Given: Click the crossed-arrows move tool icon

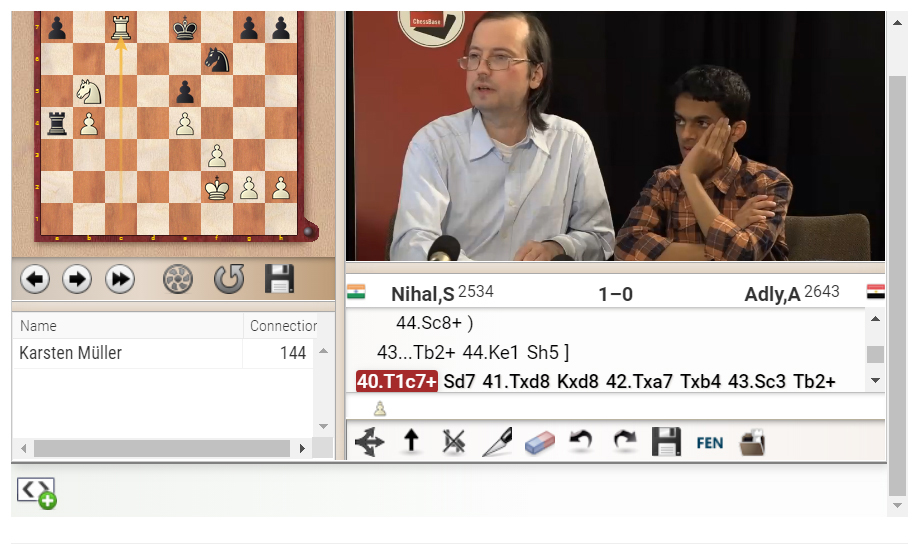Looking at the screenshot, I should click(370, 442).
